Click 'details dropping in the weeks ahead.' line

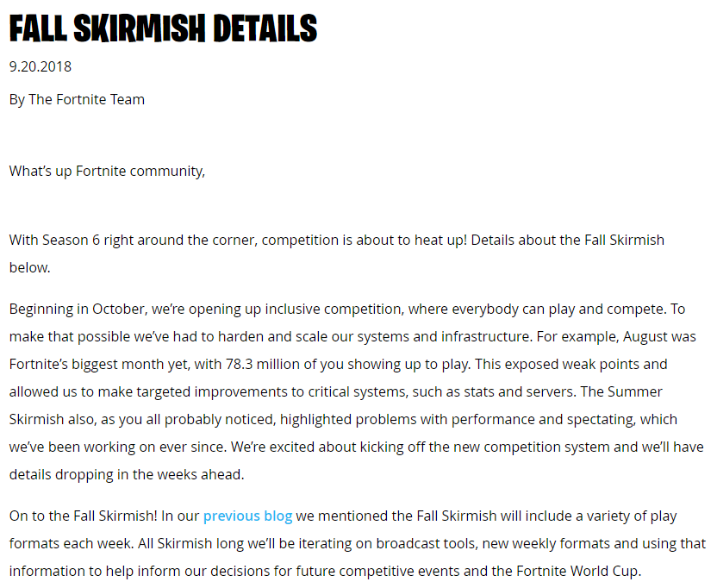pyautogui.click(x=127, y=474)
